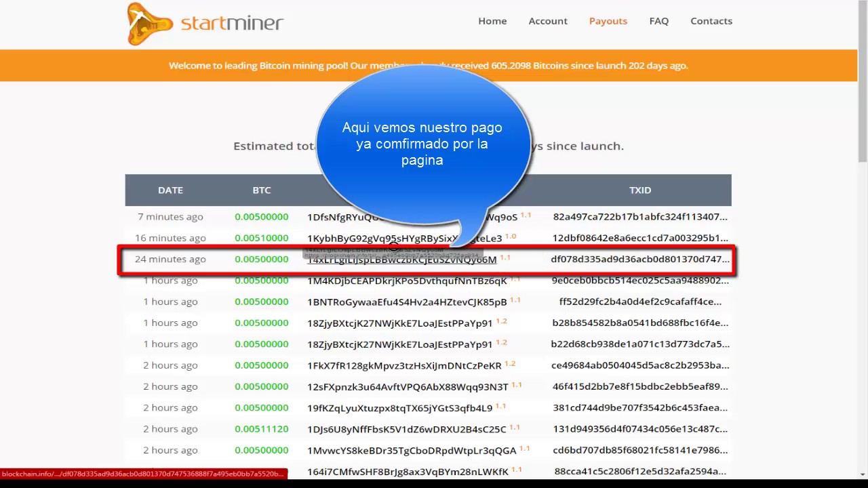The image size is (868, 488).
Task: Click the 1.1 tag beside the 1MvwcYS8keBDr address
Action: [525, 449]
